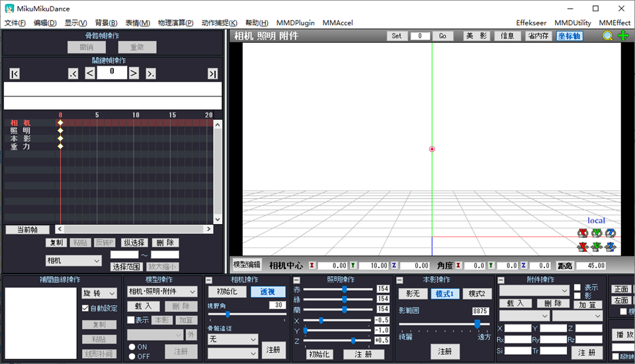Collapse the 本影操作 panel minus icon
This screenshot has width=635, height=364.
pyautogui.click(x=400, y=280)
